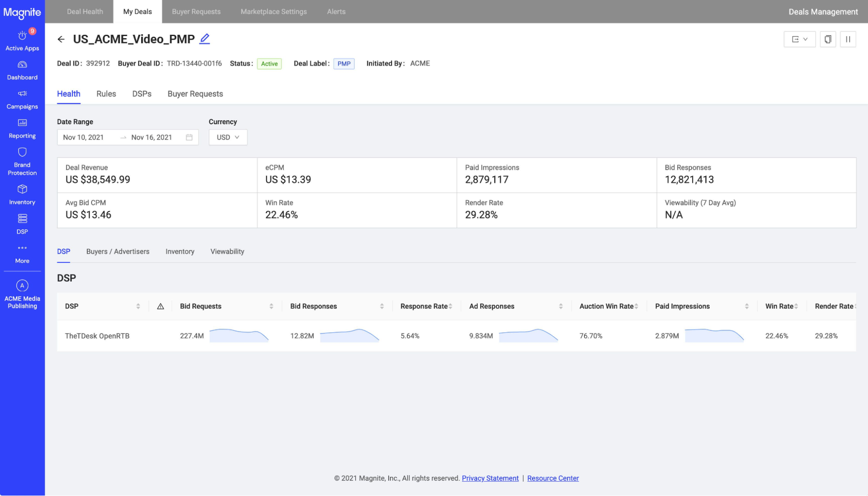Select the My Deals tab
This screenshot has width=868, height=496.
point(137,12)
